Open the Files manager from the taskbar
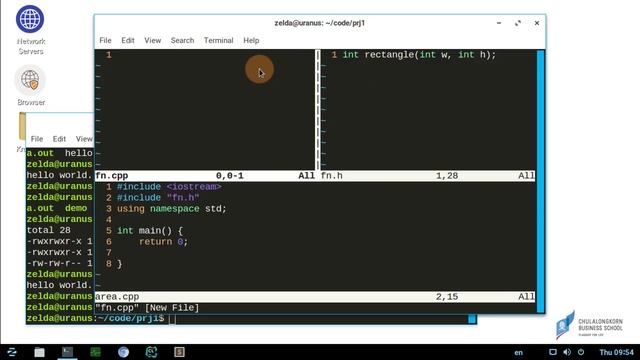 click(x=39, y=352)
